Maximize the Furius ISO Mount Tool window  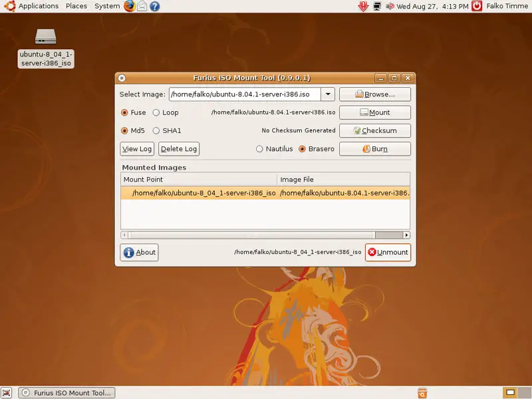pos(394,78)
